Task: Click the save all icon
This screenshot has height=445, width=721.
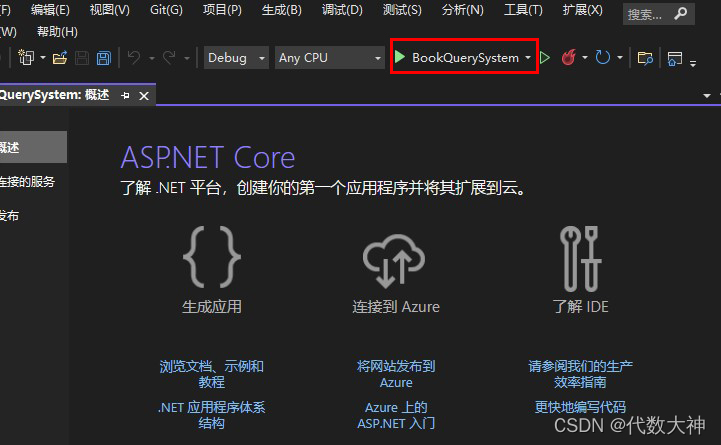Action: point(104,58)
